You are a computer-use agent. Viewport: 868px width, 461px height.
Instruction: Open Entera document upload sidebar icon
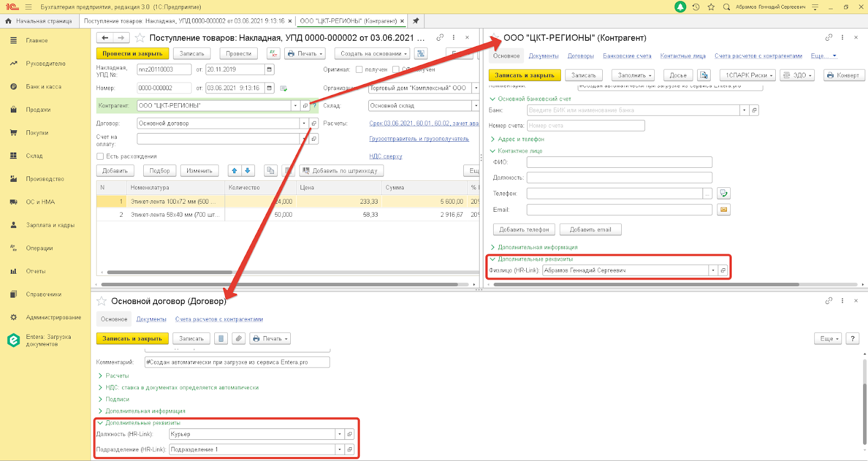pos(14,340)
